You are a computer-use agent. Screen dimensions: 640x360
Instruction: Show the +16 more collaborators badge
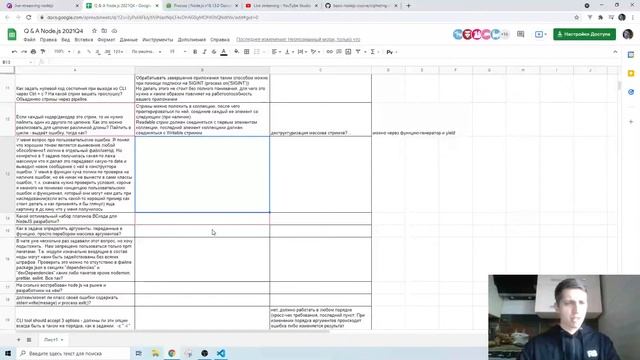click(x=505, y=34)
